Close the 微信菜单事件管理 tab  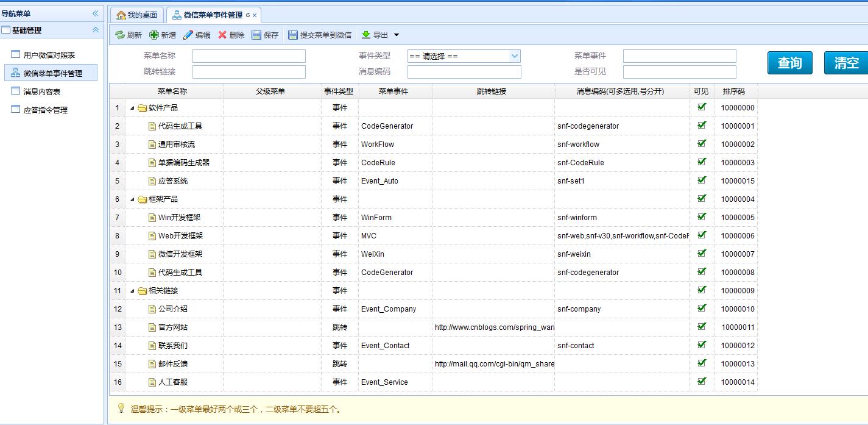(254, 15)
